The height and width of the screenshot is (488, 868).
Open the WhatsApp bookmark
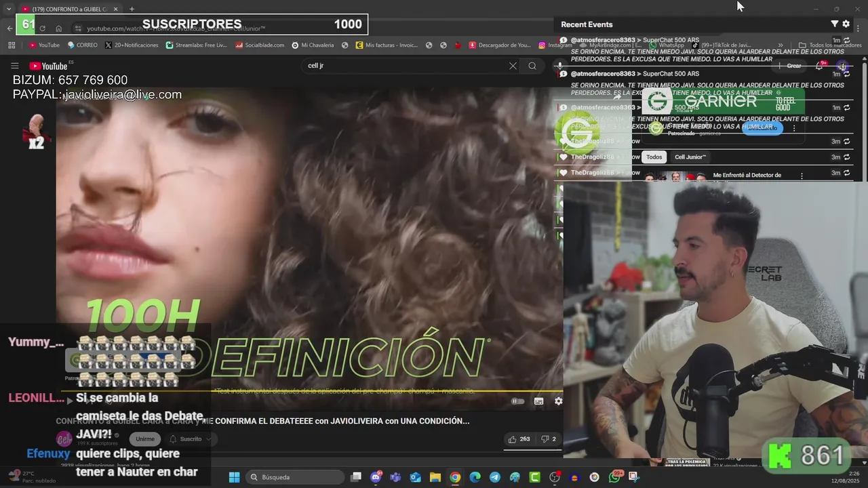665,45
